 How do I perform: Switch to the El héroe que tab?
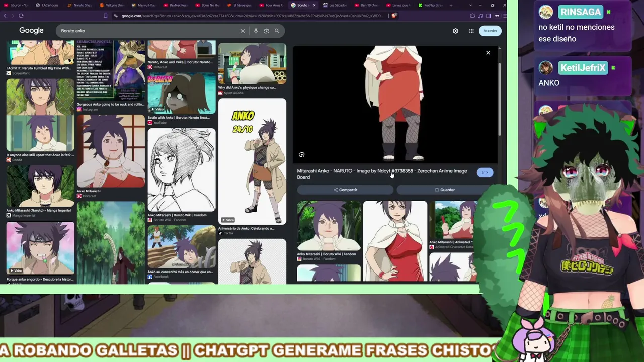coord(239,5)
